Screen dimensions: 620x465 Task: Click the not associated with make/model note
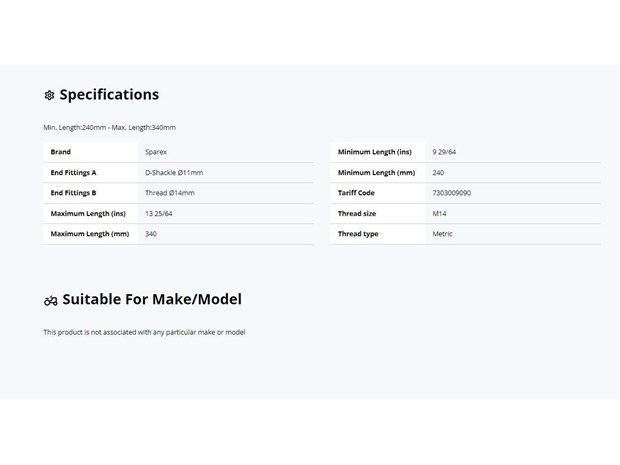coord(144,332)
